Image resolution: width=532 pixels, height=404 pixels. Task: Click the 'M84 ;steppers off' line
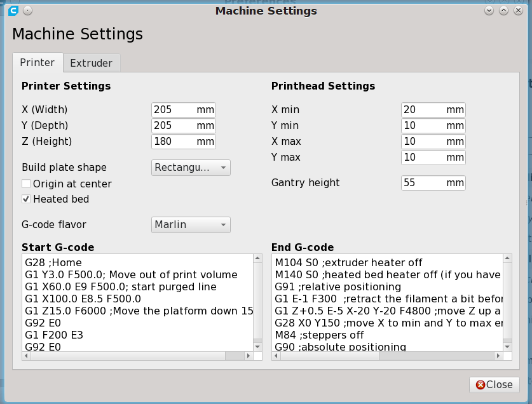click(x=319, y=335)
